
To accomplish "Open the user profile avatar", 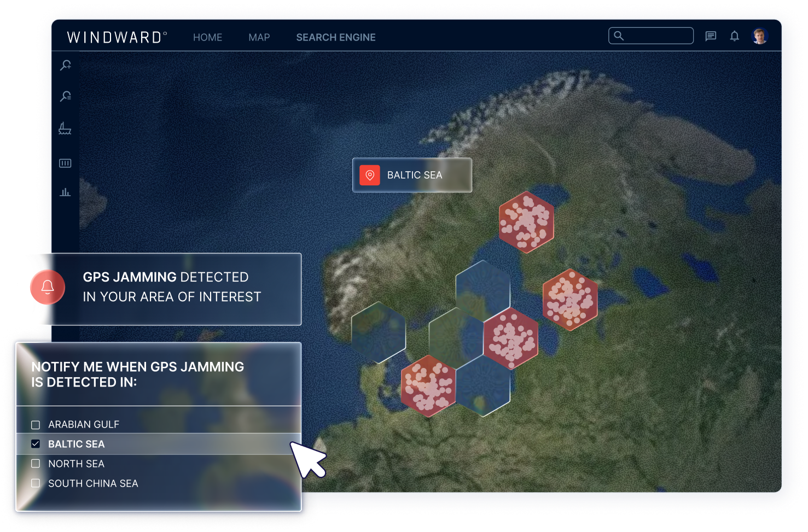I will coord(760,36).
